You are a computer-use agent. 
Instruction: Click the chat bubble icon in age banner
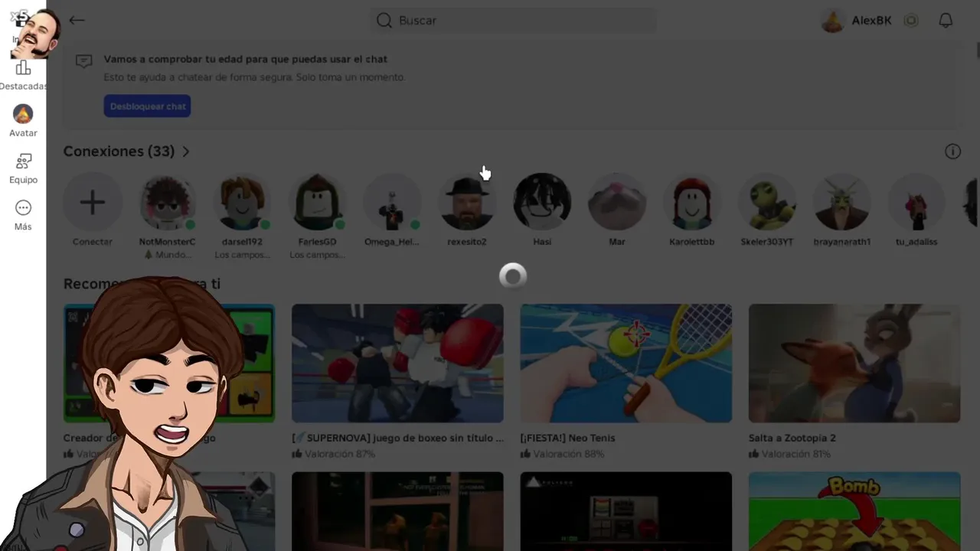[84, 61]
